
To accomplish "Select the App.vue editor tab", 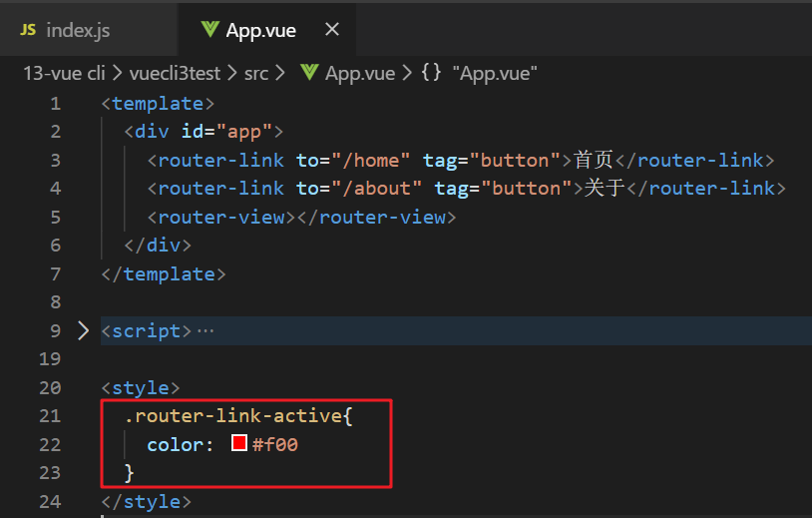I will 260,30.
